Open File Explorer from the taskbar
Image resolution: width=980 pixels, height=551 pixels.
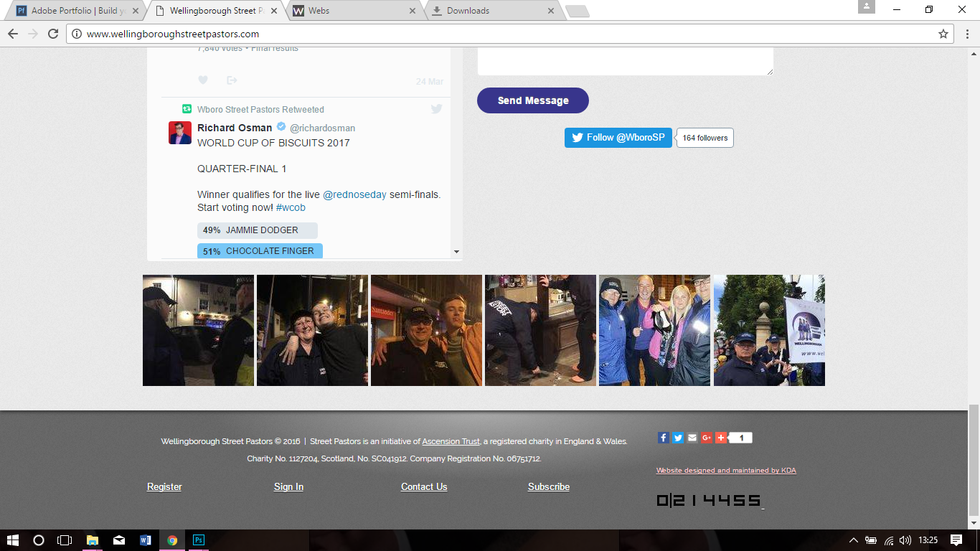(93, 540)
